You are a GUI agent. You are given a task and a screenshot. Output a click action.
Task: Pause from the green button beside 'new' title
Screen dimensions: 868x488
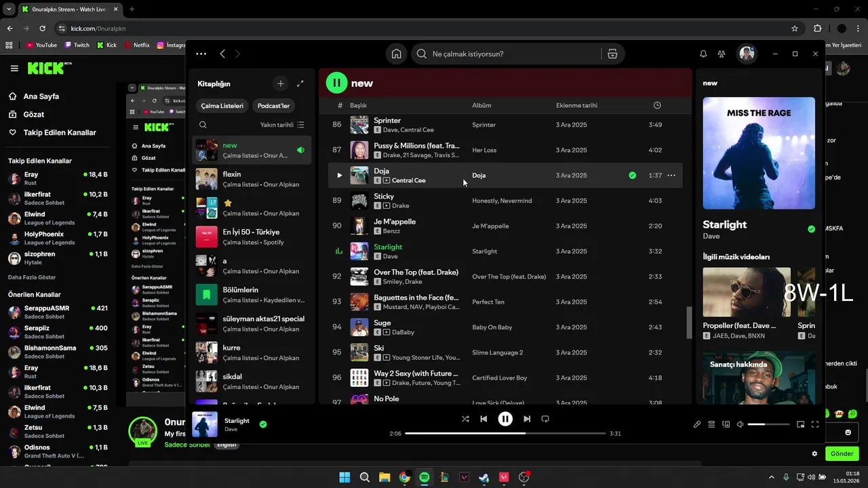(336, 83)
